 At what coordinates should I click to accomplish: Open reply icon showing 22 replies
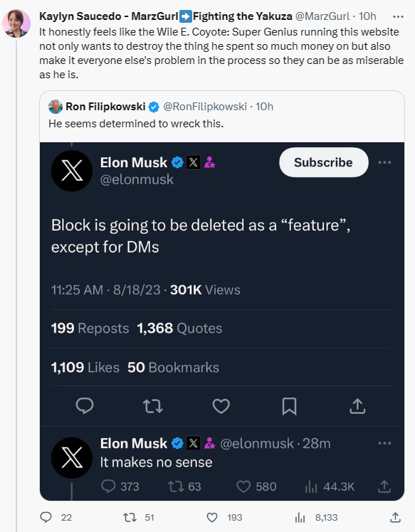click(46, 517)
